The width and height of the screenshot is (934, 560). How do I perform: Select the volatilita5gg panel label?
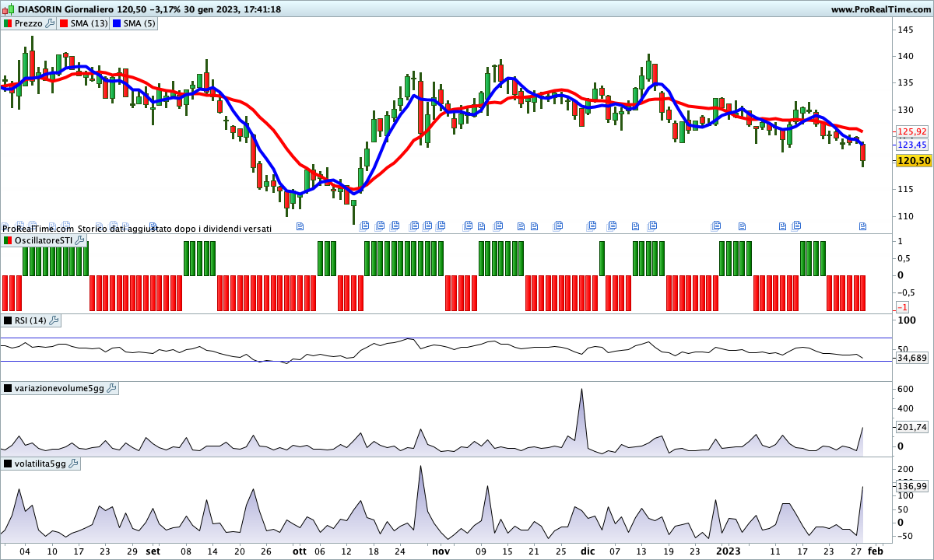coord(40,464)
